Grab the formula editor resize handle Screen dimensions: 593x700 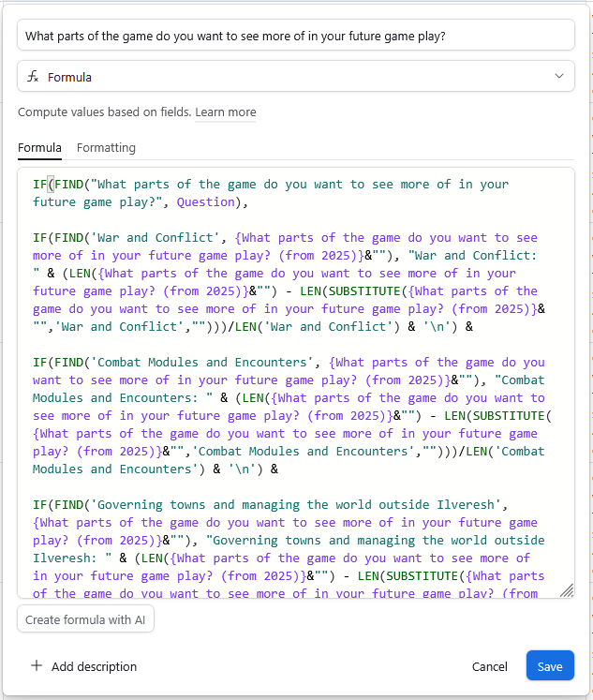[x=567, y=590]
